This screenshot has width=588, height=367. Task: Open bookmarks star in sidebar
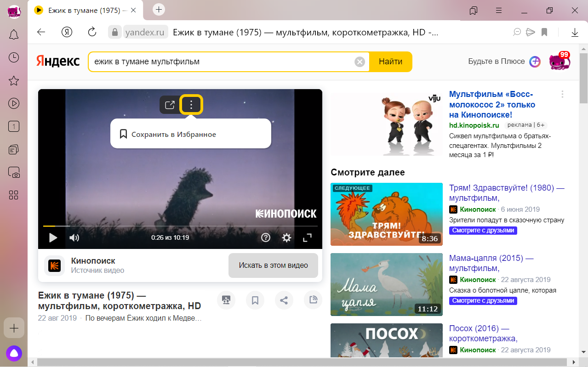coord(14,81)
